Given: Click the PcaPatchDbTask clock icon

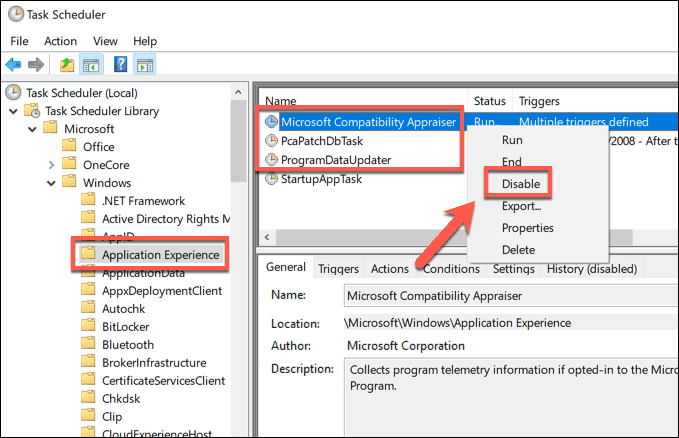Looking at the screenshot, I should (x=271, y=140).
